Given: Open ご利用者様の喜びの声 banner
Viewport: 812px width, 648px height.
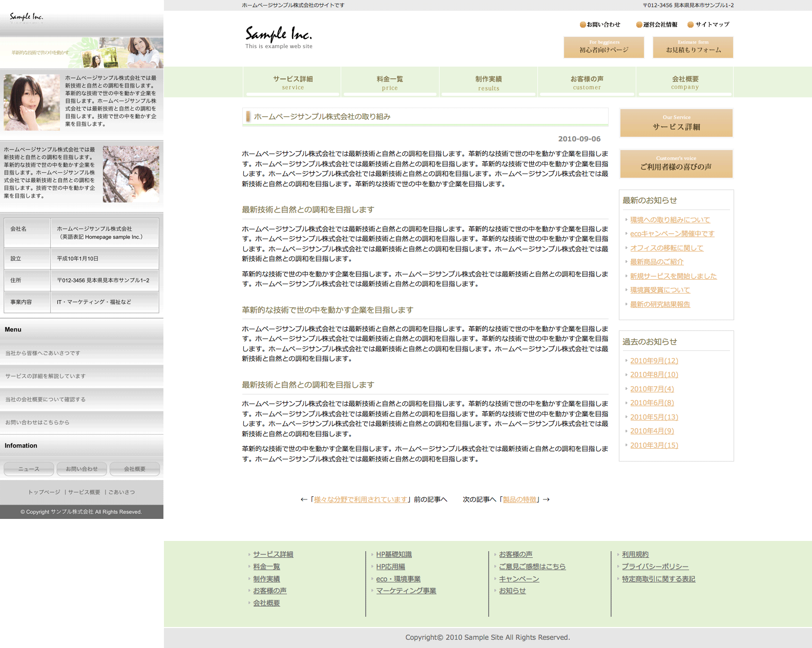Looking at the screenshot, I should tap(676, 163).
